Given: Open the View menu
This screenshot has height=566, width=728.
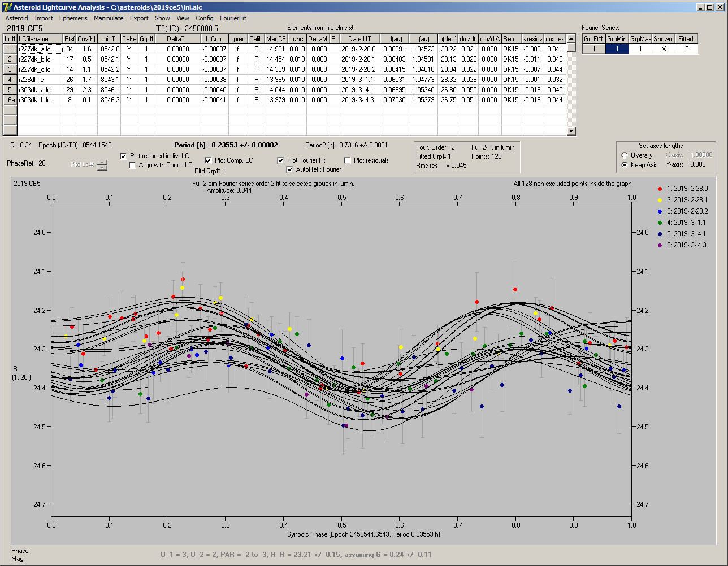Looking at the screenshot, I should (183, 18).
